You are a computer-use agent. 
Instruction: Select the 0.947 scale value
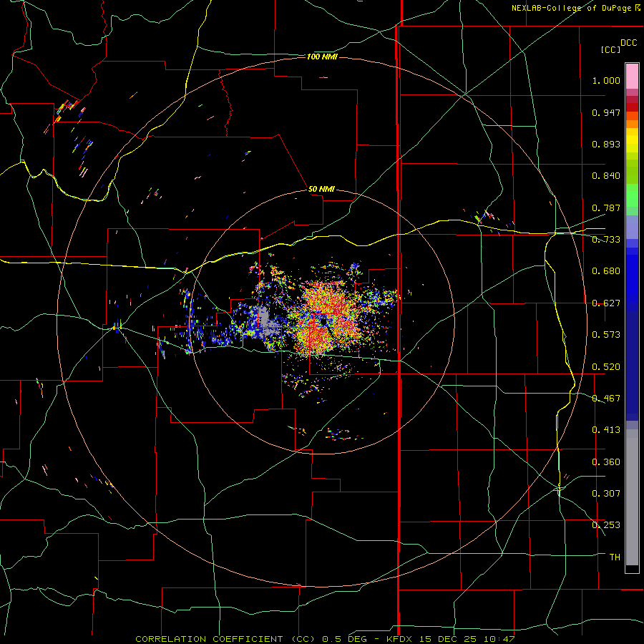coord(606,112)
